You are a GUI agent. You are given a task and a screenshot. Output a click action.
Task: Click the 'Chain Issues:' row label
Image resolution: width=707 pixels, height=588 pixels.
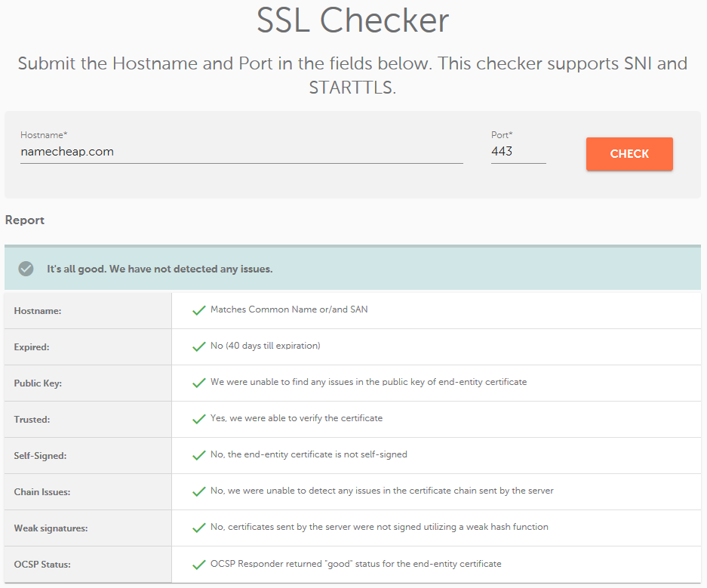point(42,492)
